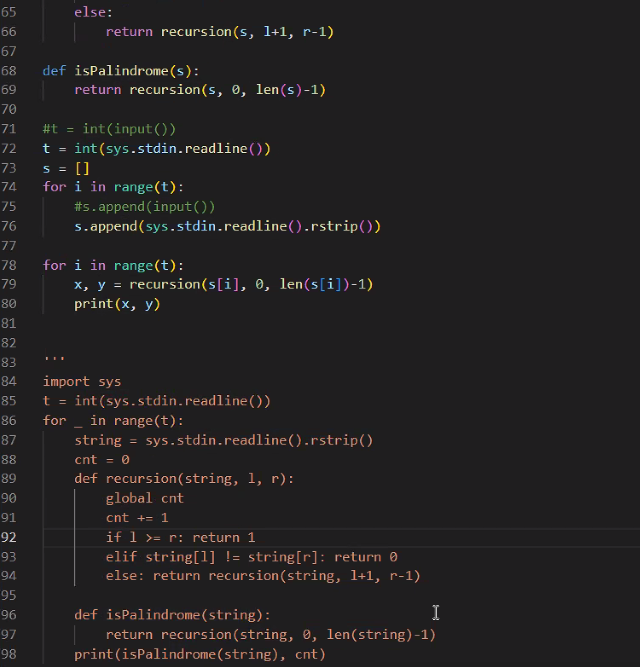The image size is (640, 667).
Task: Place cursor on 'else:' on line 65
Action: [94, 12]
